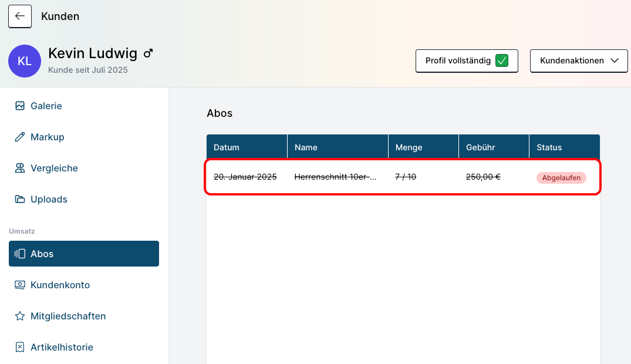The height and width of the screenshot is (364, 631).
Task: Select the Abos sidebar item
Action: click(x=84, y=254)
